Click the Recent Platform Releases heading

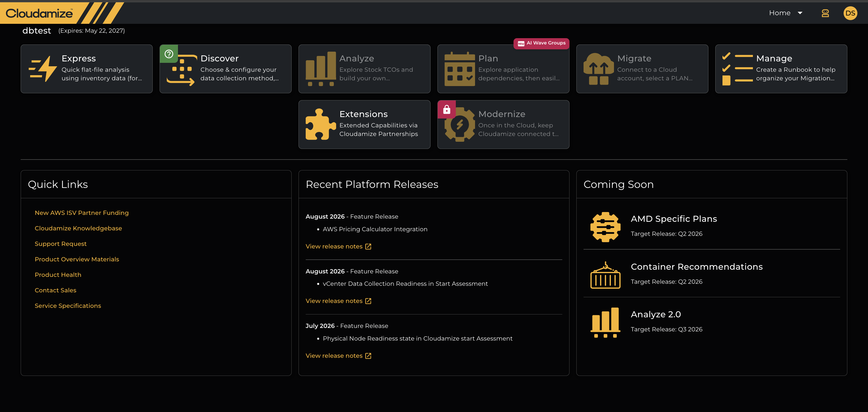372,184
